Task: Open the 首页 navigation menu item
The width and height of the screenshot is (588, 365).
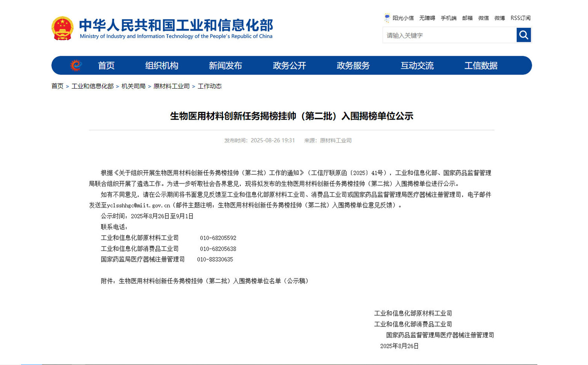Action: pyautogui.click(x=106, y=65)
